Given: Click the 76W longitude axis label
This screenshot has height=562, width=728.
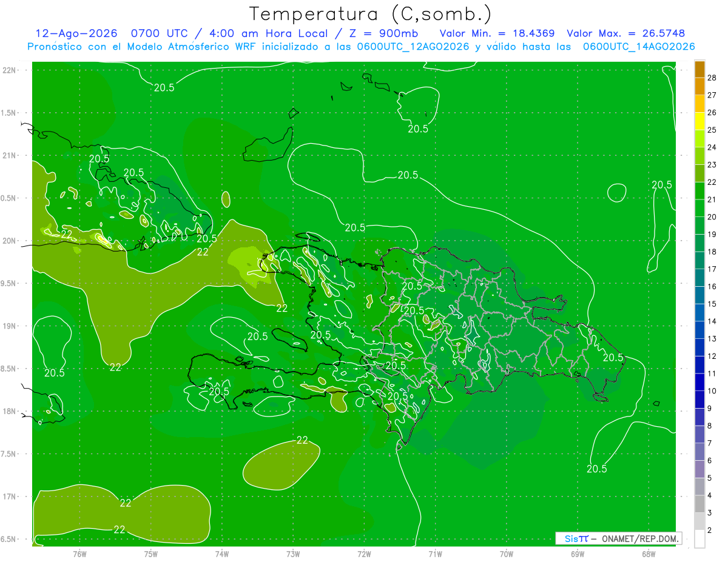Looking at the screenshot, I should 79,554.
